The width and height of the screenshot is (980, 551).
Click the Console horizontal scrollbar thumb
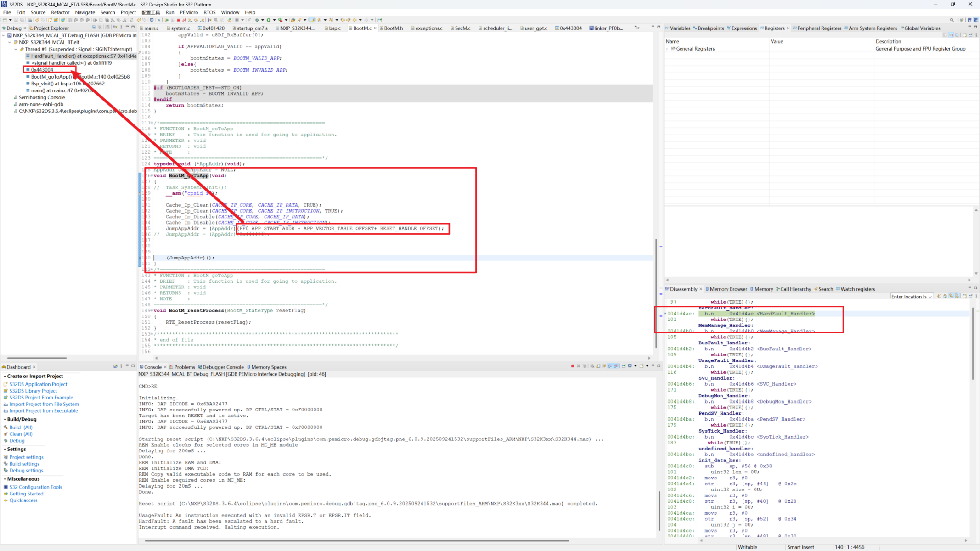pos(357,540)
